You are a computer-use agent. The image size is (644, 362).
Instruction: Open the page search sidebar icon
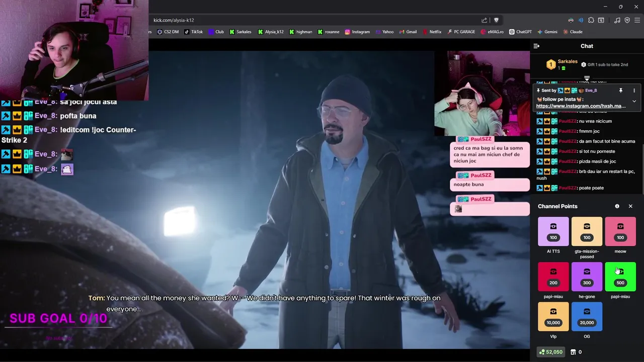click(x=601, y=20)
